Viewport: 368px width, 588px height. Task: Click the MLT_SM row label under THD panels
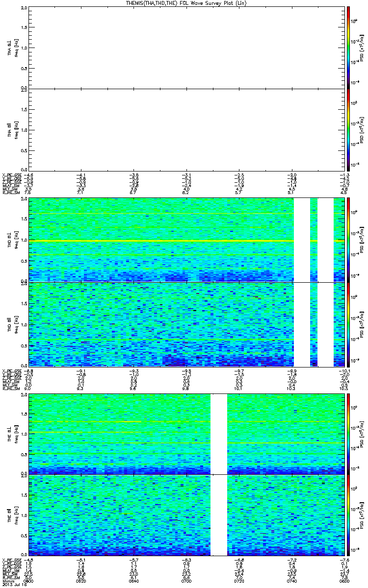(10, 386)
